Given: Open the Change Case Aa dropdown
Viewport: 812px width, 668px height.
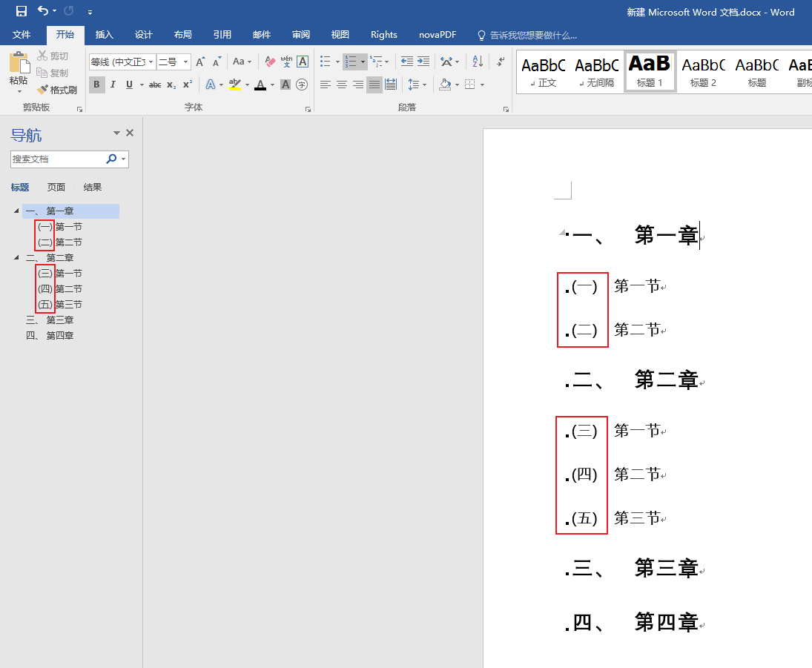Looking at the screenshot, I should click(242, 62).
